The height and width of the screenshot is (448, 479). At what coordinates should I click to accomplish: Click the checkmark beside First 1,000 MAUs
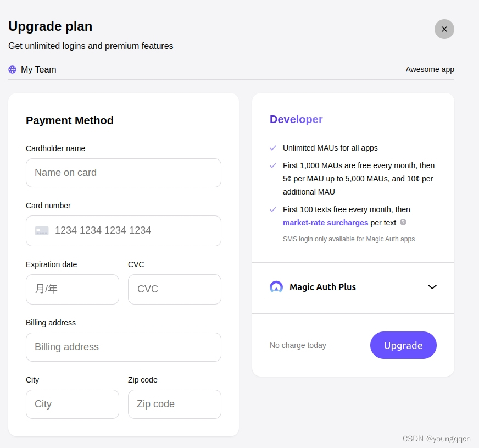[273, 165]
